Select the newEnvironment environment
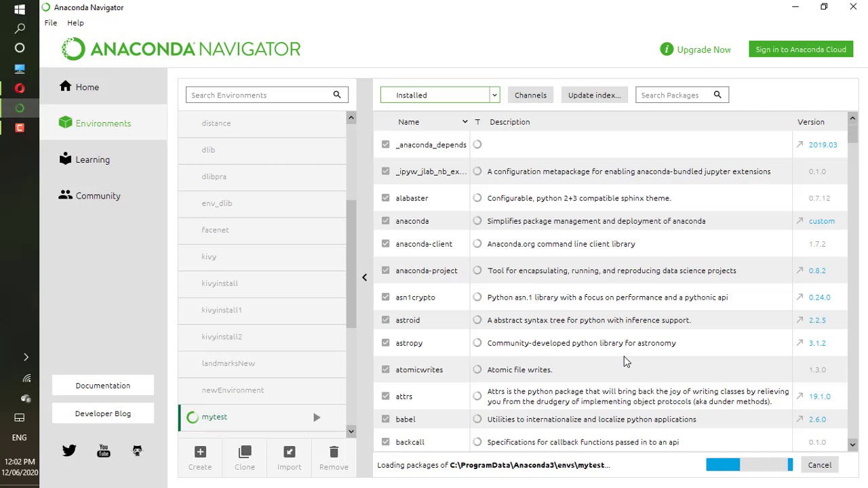This screenshot has width=868, height=488. (262, 390)
